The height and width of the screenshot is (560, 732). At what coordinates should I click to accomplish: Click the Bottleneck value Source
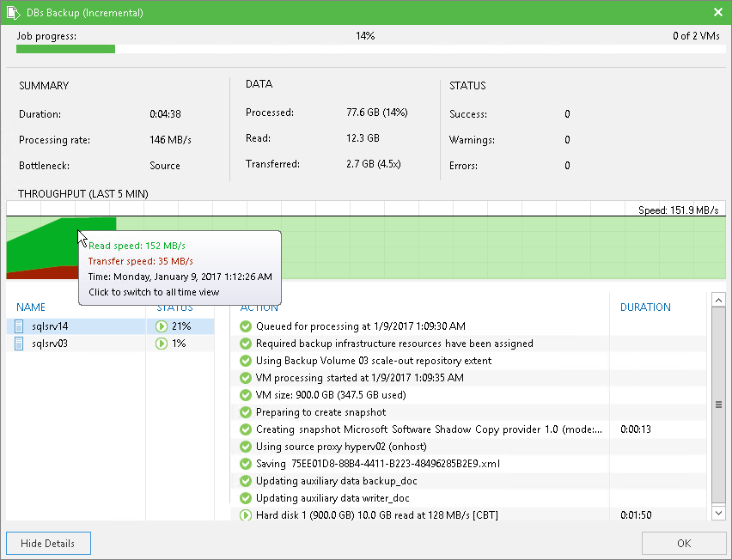[165, 165]
